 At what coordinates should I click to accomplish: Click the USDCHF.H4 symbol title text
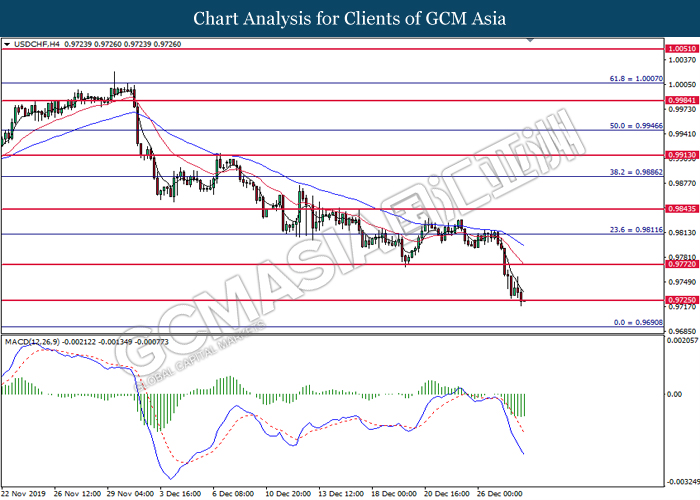[x=36, y=44]
